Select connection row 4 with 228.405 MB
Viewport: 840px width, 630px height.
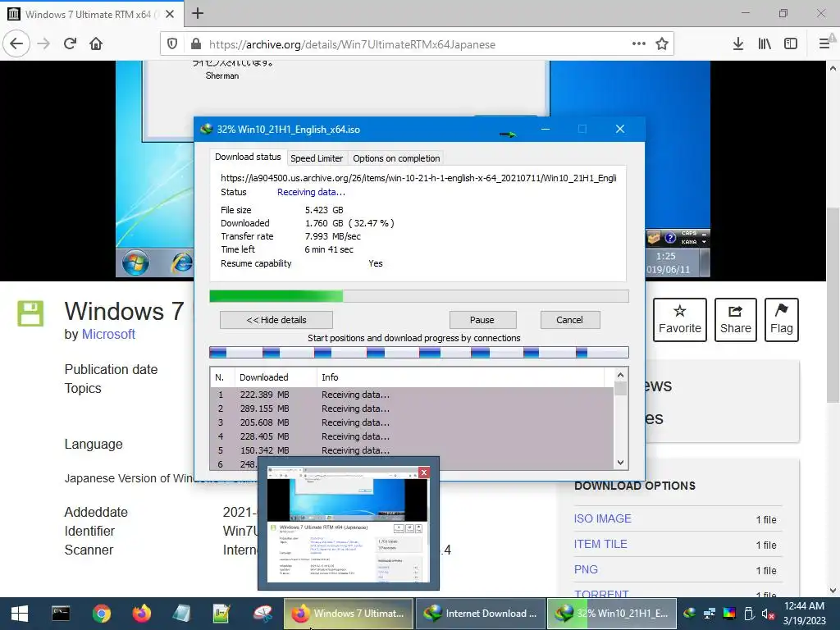(412, 436)
